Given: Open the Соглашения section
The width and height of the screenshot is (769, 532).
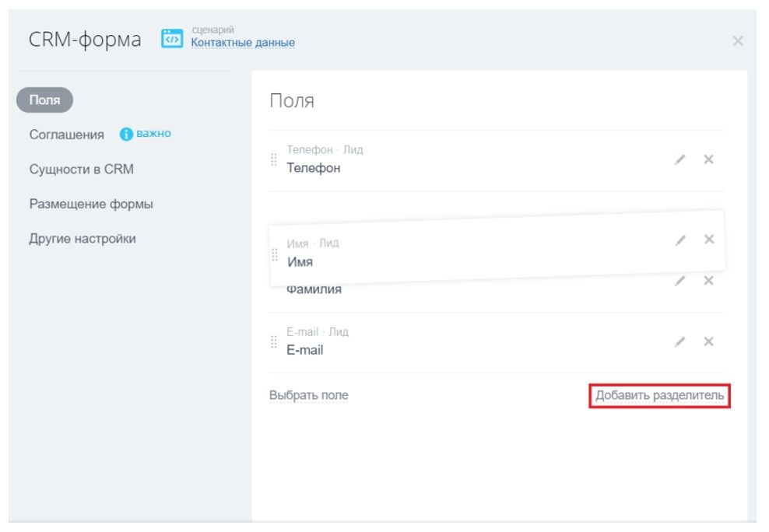Looking at the screenshot, I should [67, 135].
